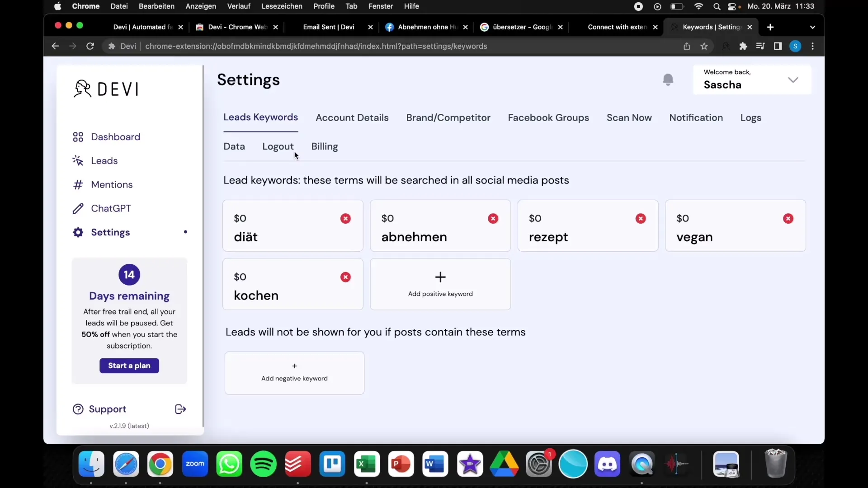Remove the kochen keyword
Image resolution: width=868 pixels, height=488 pixels.
pyautogui.click(x=345, y=277)
